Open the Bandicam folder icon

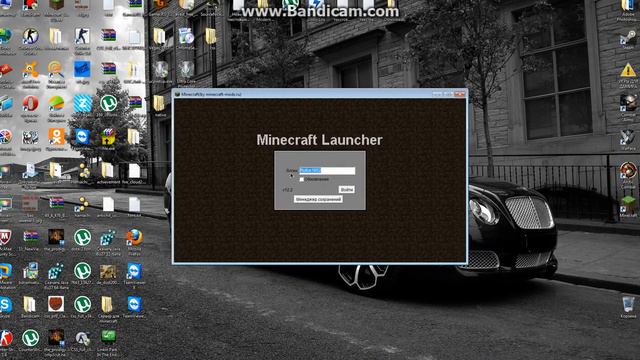pyautogui.click(x=29, y=304)
